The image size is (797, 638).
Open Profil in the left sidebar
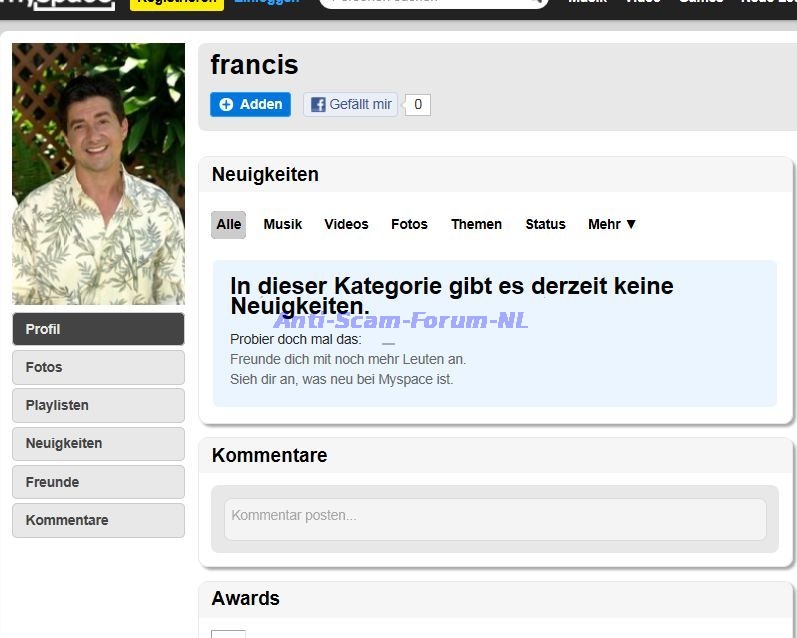coord(98,329)
